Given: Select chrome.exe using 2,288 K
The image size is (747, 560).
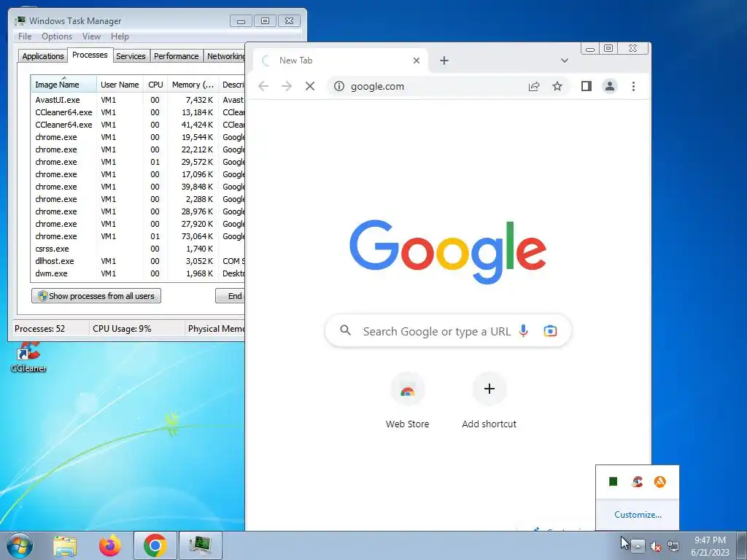Looking at the screenshot, I should tap(138, 199).
